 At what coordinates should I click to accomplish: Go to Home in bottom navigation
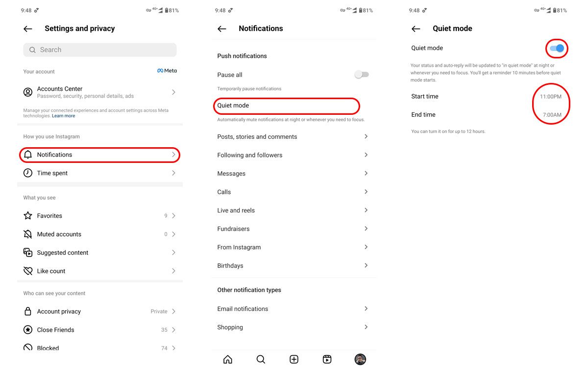[228, 360]
